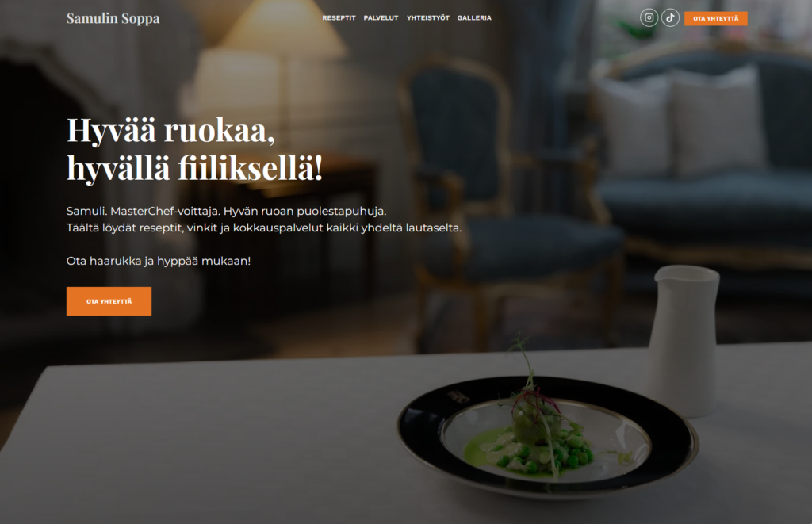Click the large hero Ota yhteyttä button
Screen dimensions: 812x524
tap(109, 300)
